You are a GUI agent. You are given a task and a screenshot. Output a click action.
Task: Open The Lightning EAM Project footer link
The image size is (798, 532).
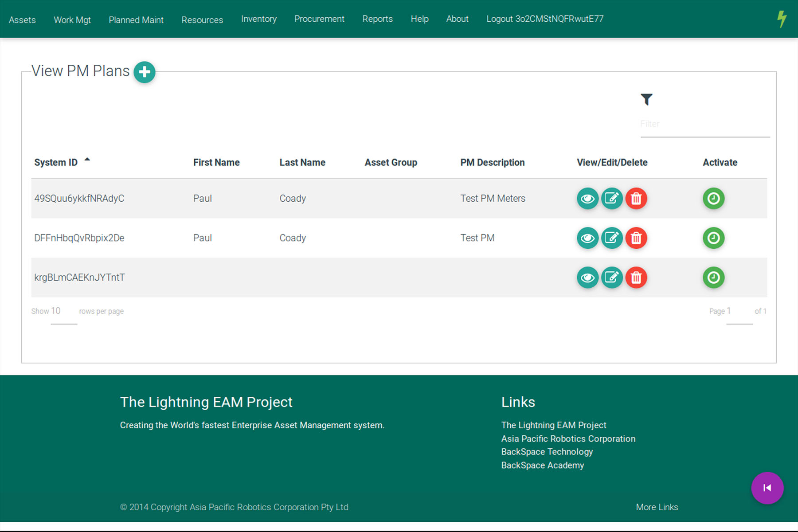554,425
